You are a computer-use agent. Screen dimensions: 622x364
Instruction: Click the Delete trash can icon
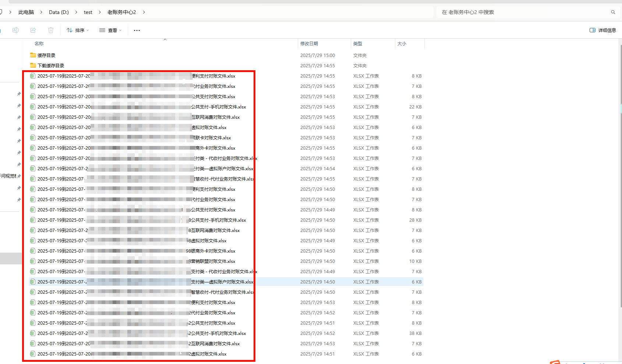click(51, 30)
